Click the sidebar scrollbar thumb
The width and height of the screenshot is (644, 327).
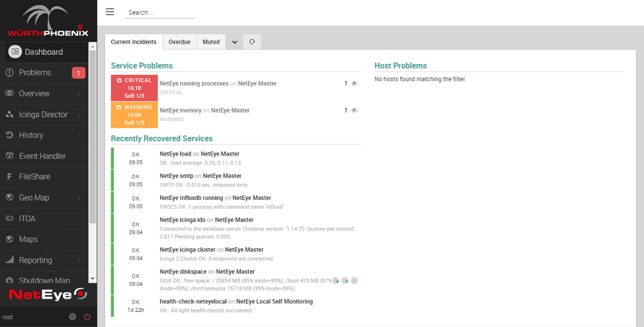pos(93,137)
